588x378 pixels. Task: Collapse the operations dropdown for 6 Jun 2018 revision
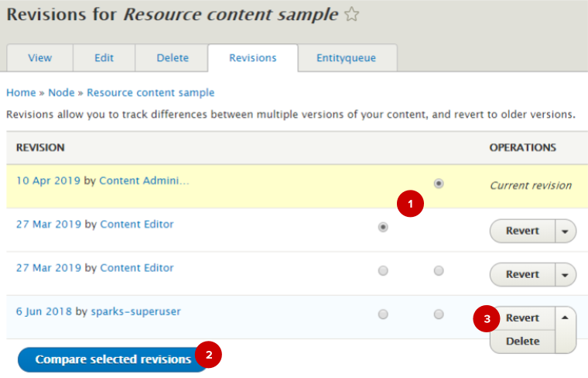click(x=565, y=318)
